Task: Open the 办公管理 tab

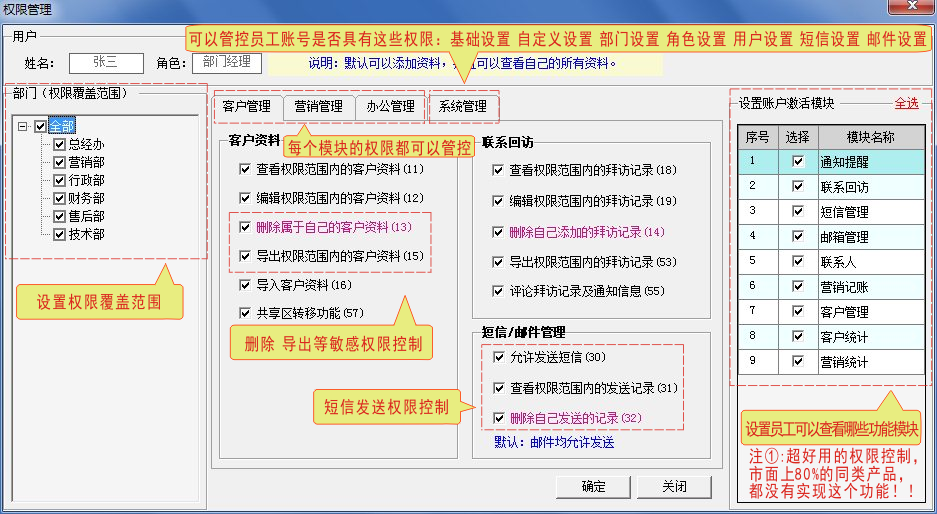Action: tap(390, 106)
